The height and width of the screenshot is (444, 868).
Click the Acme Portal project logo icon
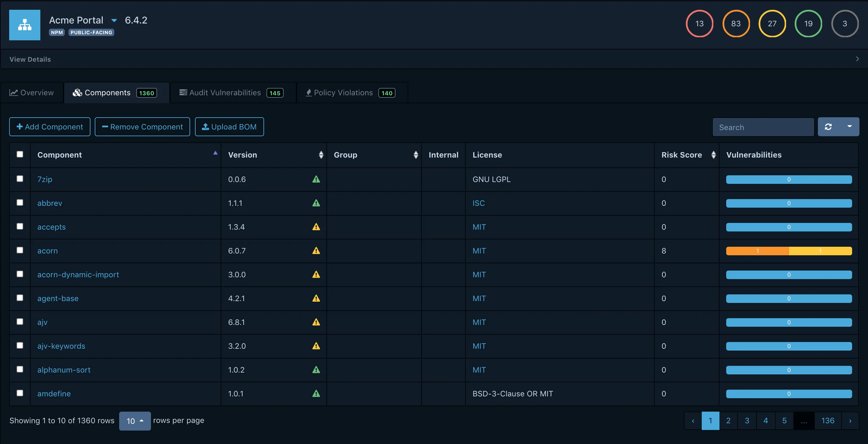[24, 25]
